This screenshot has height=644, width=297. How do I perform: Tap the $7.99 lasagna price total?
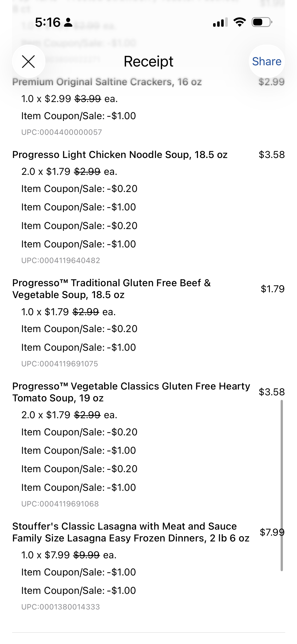click(272, 532)
